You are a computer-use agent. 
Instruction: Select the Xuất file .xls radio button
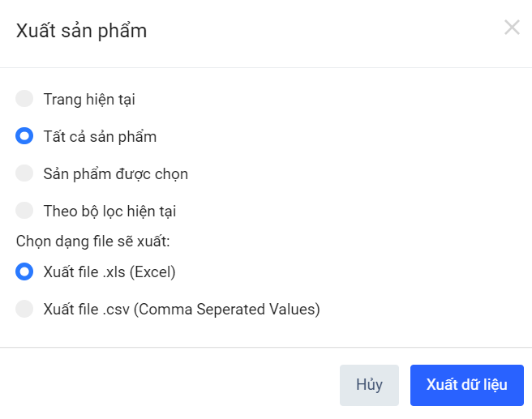[x=24, y=271]
